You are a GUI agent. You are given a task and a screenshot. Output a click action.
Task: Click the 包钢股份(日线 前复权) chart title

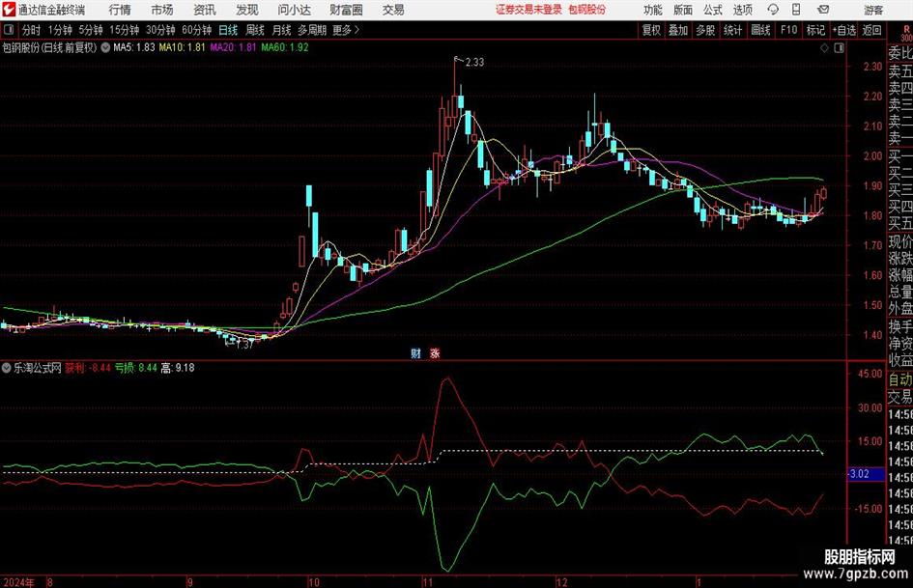[x=49, y=47]
